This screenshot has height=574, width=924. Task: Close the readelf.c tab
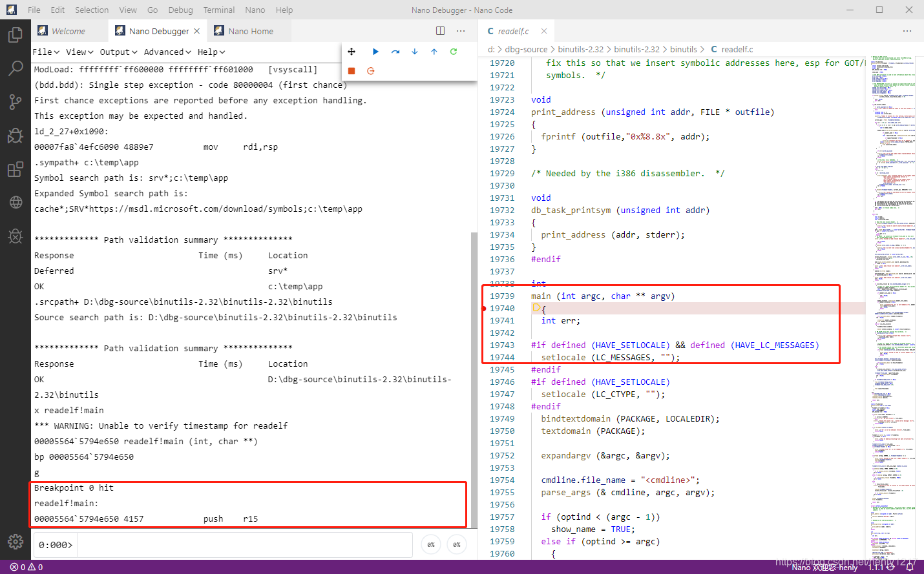pos(544,31)
